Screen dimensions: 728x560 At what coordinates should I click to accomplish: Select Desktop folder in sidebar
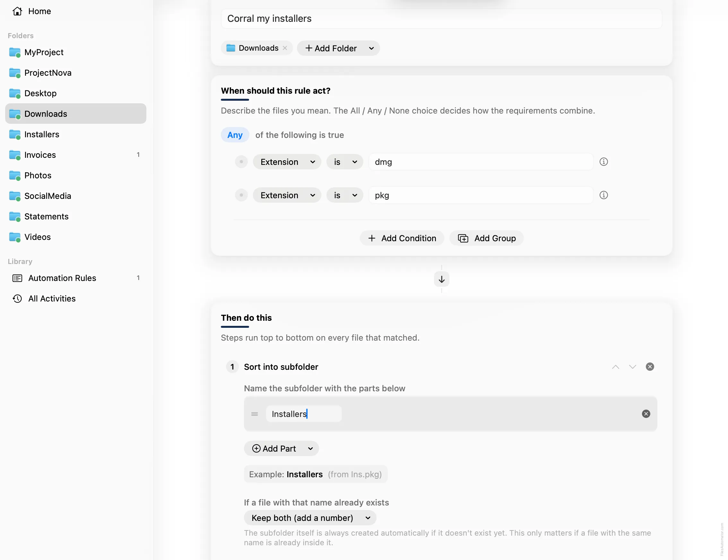76,93
